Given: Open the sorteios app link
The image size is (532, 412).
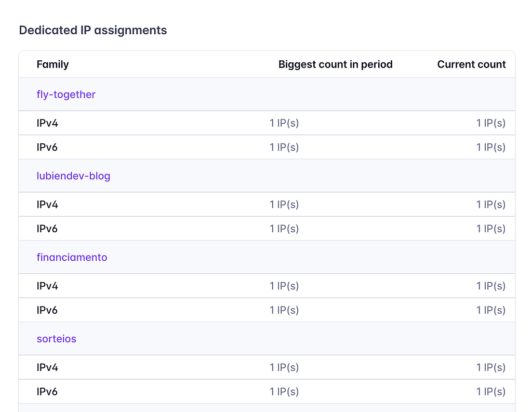Looking at the screenshot, I should pyautogui.click(x=56, y=339).
